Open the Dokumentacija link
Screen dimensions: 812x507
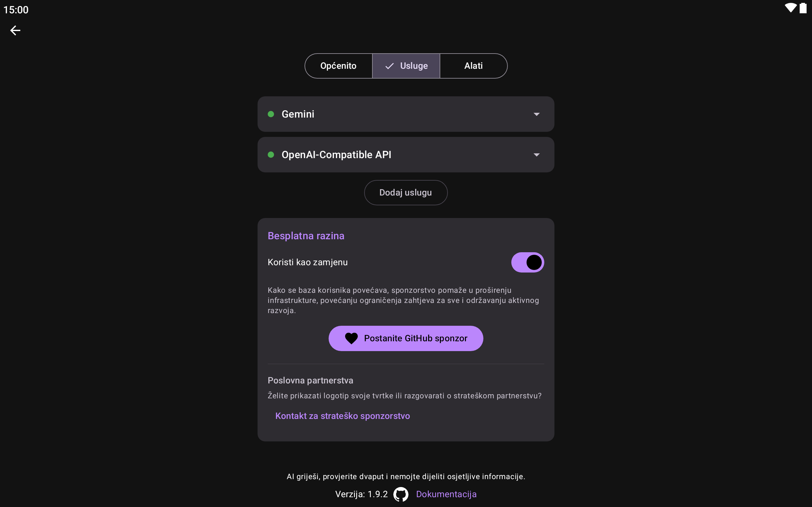click(446, 494)
